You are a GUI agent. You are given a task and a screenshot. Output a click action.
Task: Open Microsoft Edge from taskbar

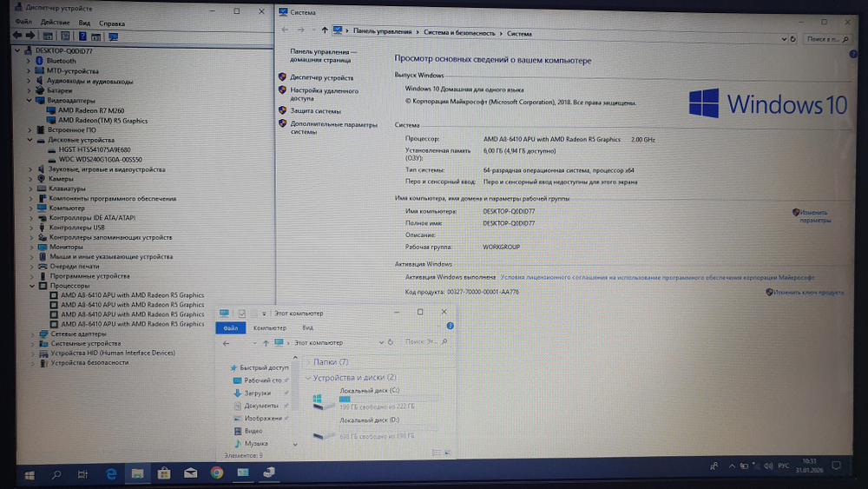[111, 473]
